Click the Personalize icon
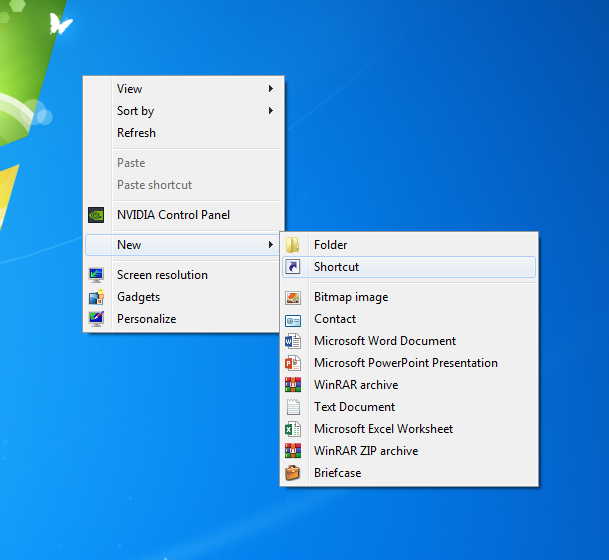609x560 pixels. (96, 319)
